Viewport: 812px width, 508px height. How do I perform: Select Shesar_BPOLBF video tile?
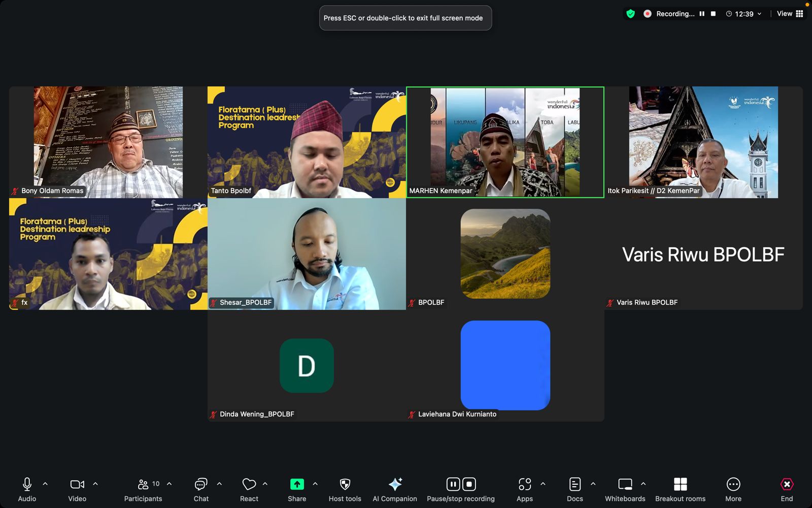[307, 254]
